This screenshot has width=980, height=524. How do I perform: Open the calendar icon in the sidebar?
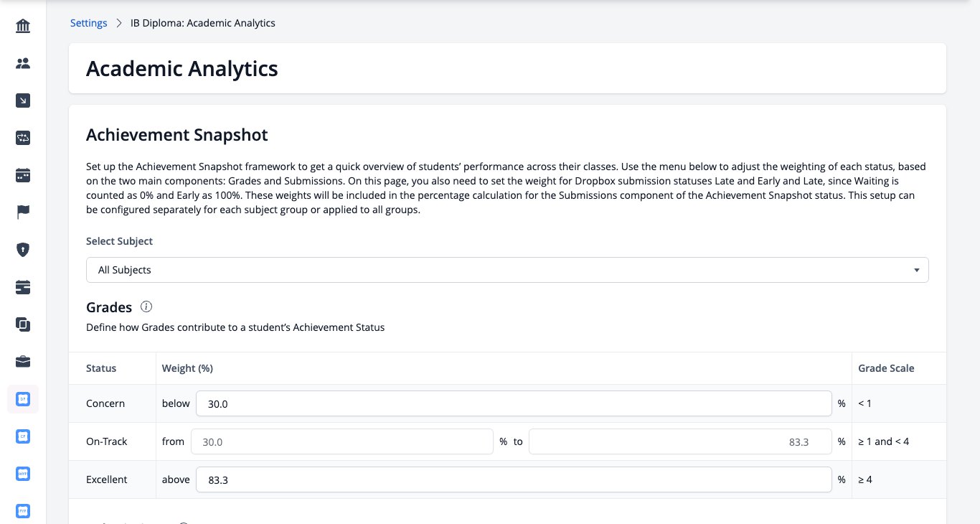point(23,175)
